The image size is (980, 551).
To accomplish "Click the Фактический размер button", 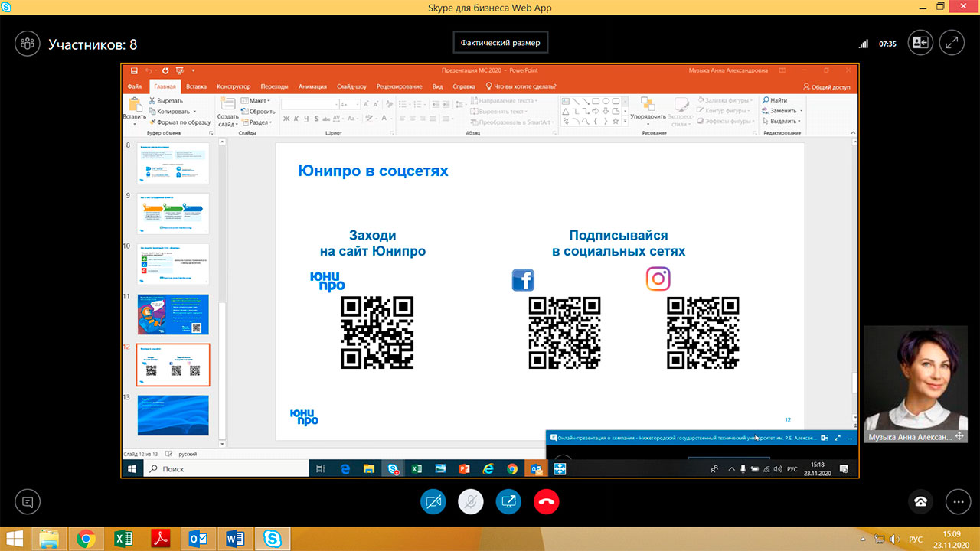I will pos(501,43).
